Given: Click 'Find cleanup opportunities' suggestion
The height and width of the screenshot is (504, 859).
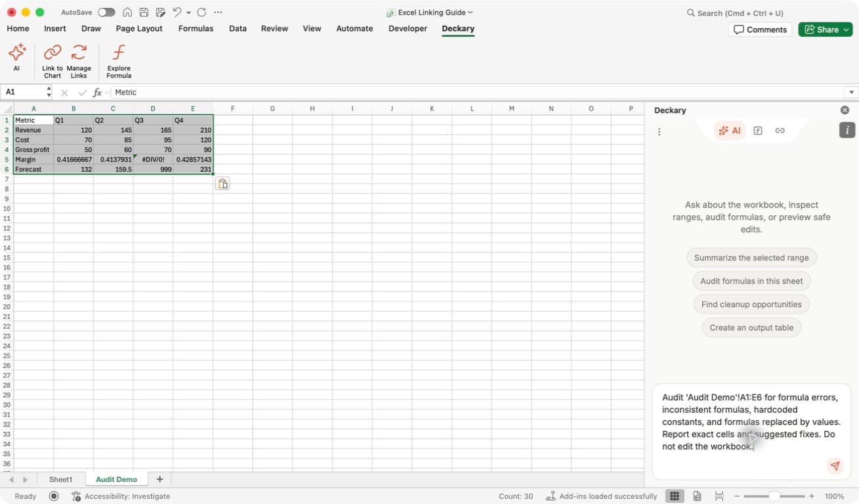Looking at the screenshot, I should tap(751, 304).
